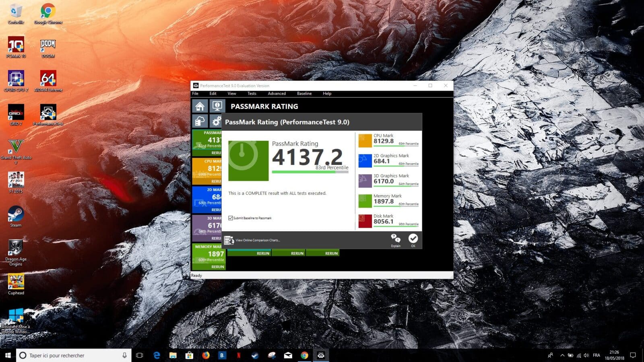Click View Online Comparison Charts link

(258, 240)
